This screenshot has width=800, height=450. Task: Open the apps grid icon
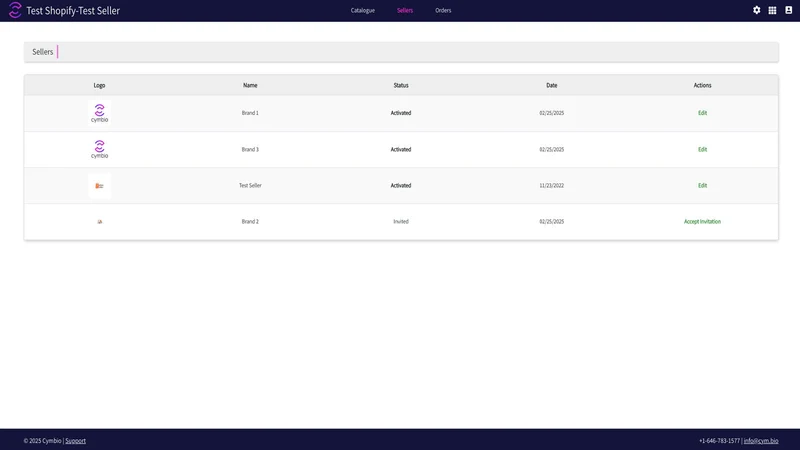tap(772, 10)
